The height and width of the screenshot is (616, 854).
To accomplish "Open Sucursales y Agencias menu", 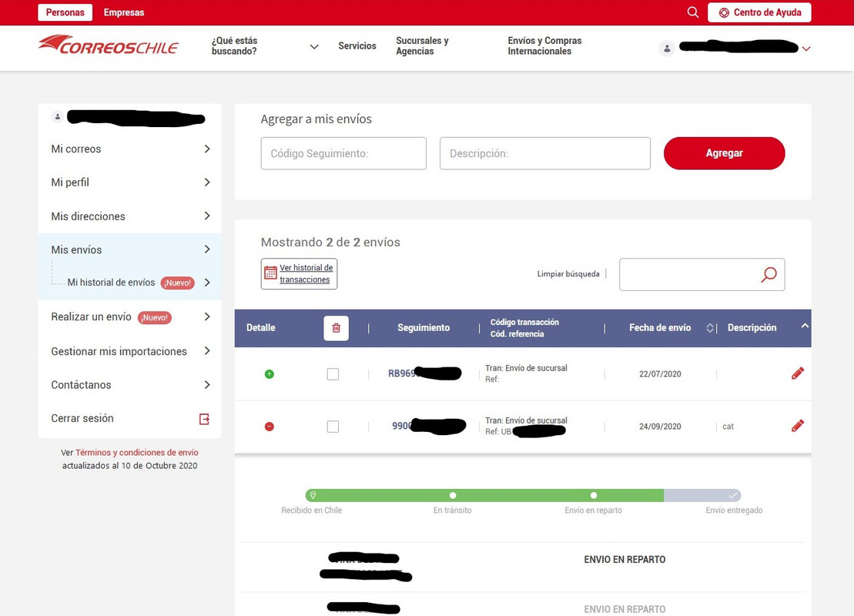I will pyautogui.click(x=422, y=45).
